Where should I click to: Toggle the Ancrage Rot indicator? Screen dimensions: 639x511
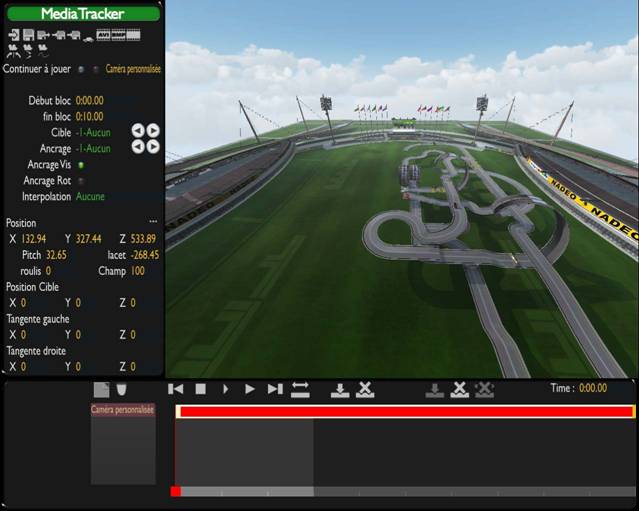pyautogui.click(x=81, y=181)
